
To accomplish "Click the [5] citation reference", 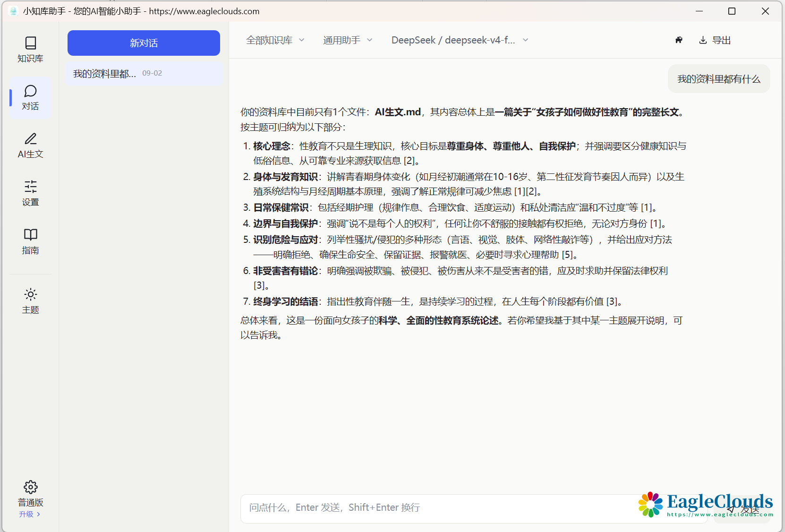I will point(567,255).
